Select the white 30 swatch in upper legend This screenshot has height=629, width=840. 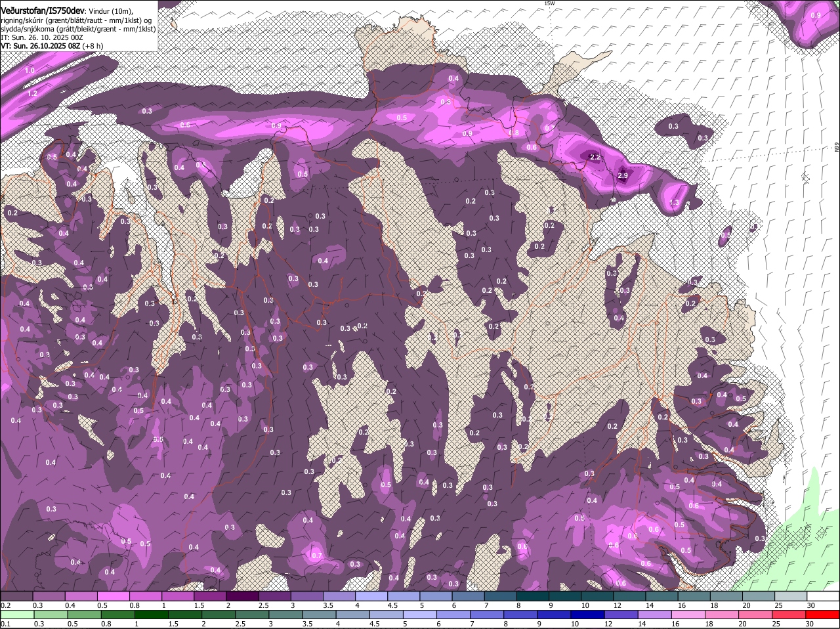823,596
